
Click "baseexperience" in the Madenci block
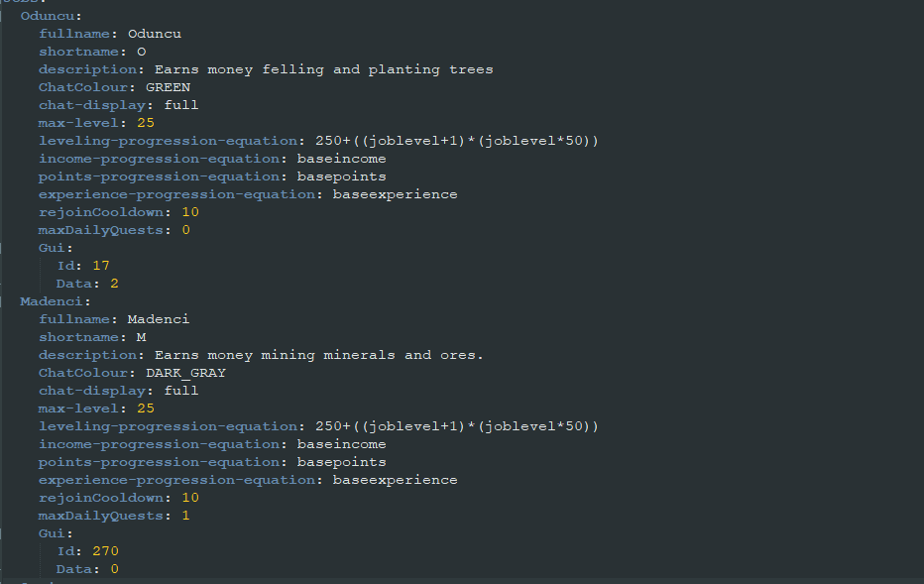pyautogui.click(x=395, y=480)
